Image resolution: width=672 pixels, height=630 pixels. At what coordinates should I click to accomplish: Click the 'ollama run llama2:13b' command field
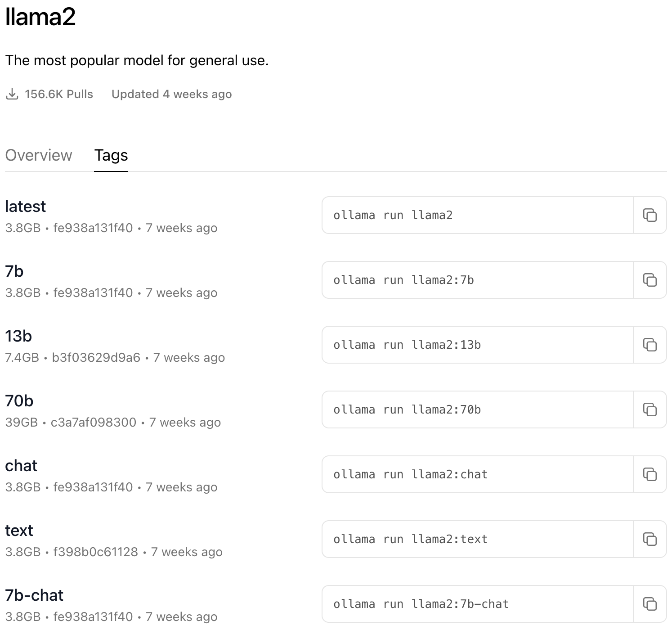(477, 345)
